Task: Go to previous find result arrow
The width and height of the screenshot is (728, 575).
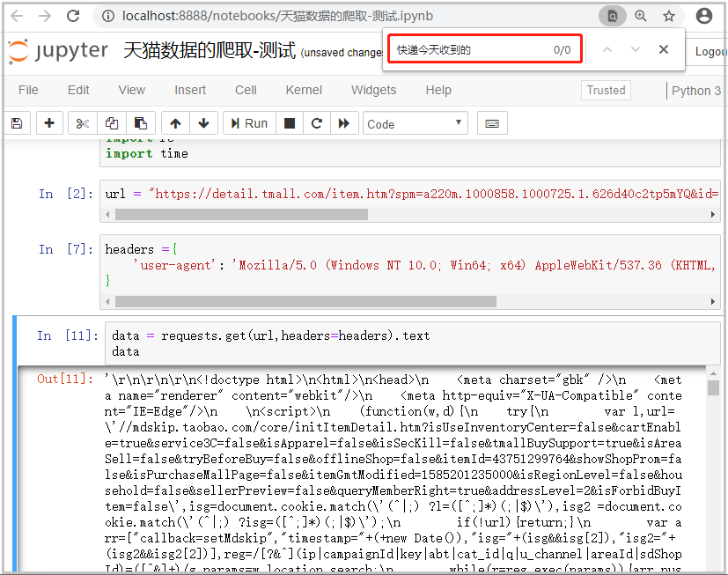Action: click(x=607, y=49)
